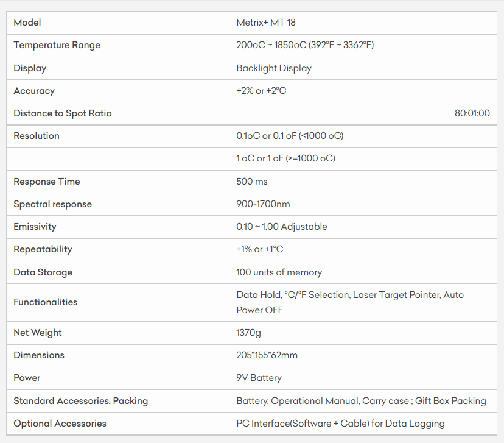Click the 'Model' label cell
This screenshot has width=504, height=443.
click(27, 23)
